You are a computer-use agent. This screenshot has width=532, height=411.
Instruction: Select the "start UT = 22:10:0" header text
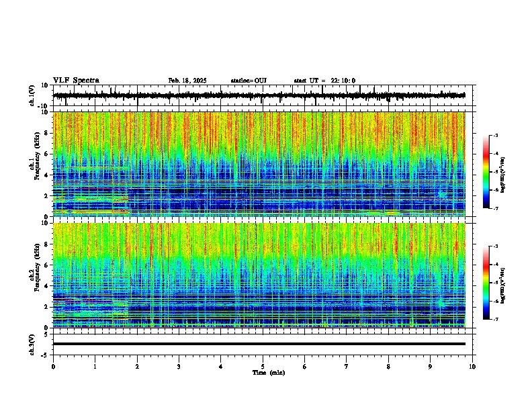324,81
